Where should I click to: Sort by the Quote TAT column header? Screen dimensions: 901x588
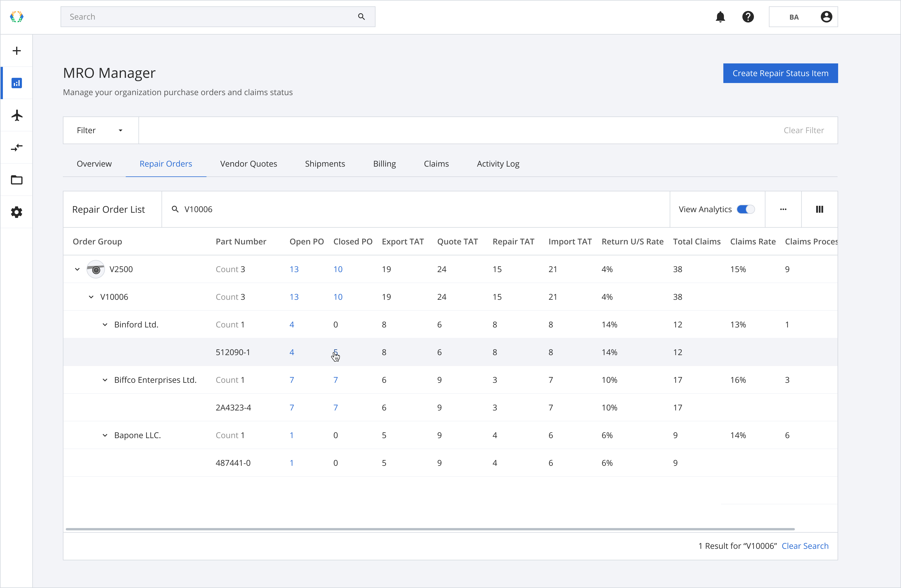457,242
